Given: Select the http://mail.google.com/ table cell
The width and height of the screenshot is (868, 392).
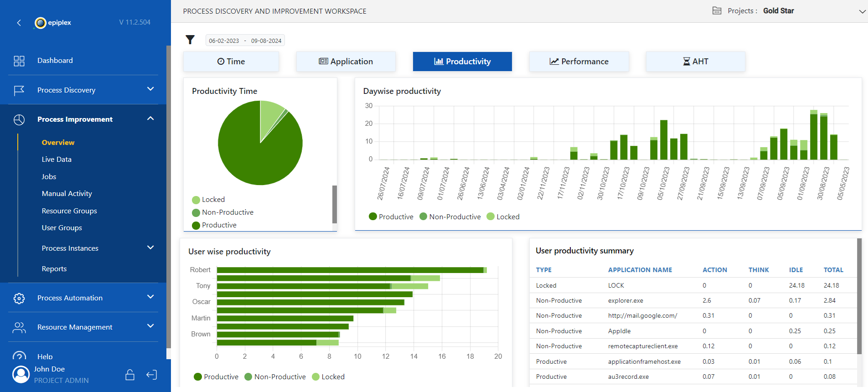Looking at the screenshot, I should pyautogui.click(x=642, y=315).
